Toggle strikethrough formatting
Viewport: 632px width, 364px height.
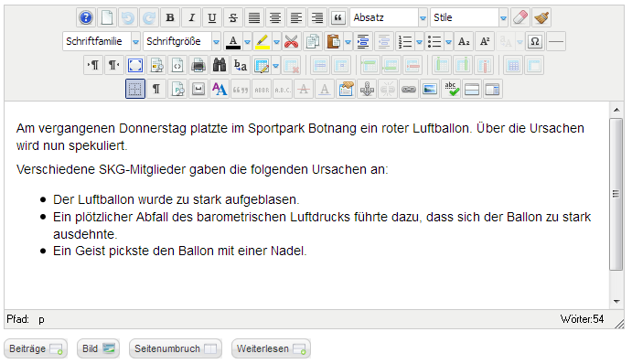233,17
